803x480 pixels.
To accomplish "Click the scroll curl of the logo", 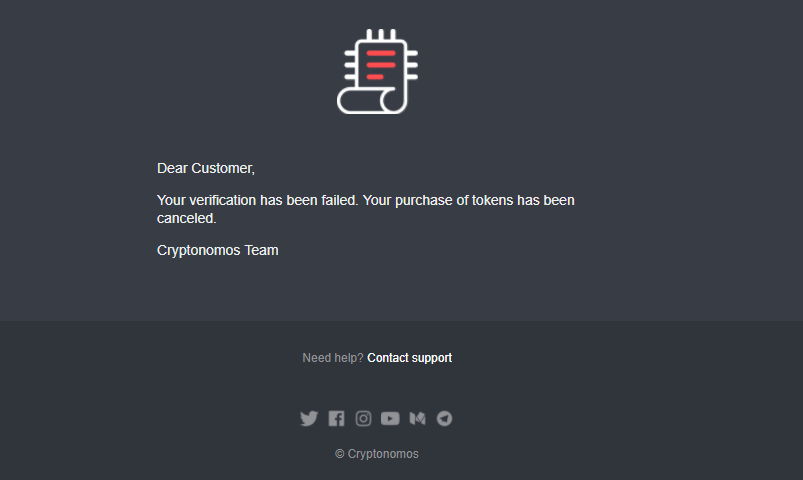I will coord(352,101).
